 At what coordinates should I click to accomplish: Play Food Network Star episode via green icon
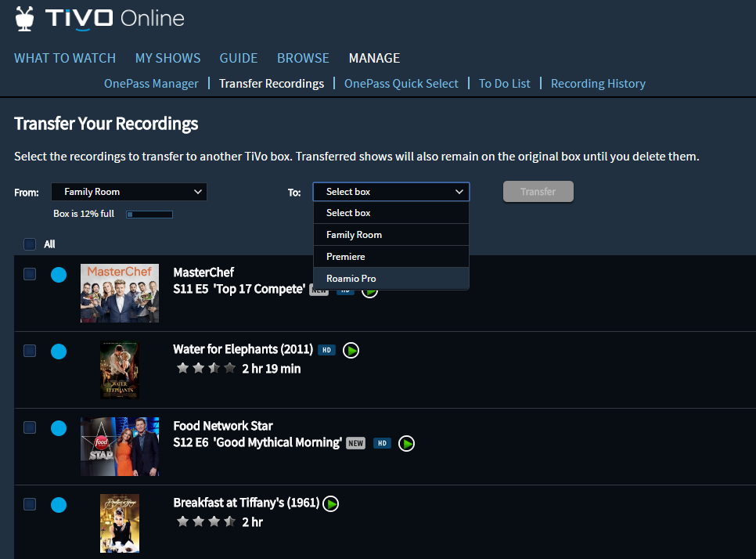point(406,443)
